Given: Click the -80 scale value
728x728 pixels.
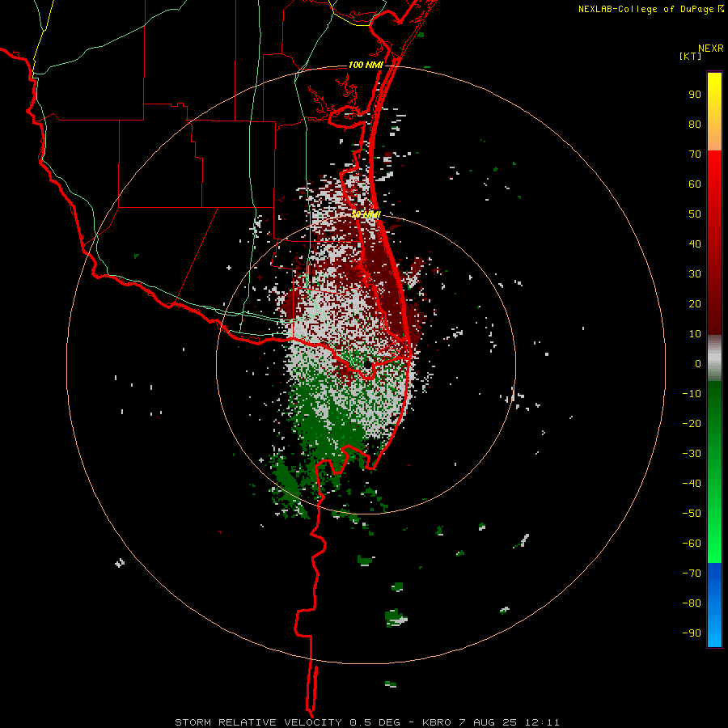Looking at the screenshot, I should click(692, 603).
